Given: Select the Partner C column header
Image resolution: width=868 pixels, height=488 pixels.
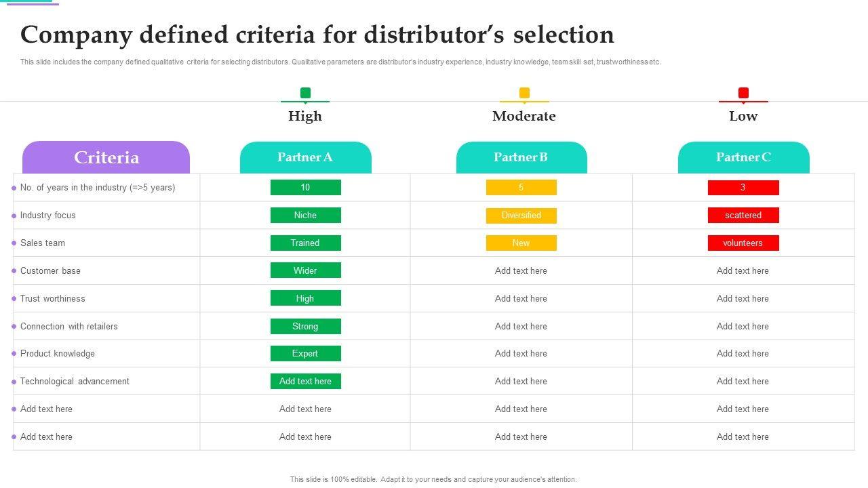Looking at the screenshot, I should [743, 157].
